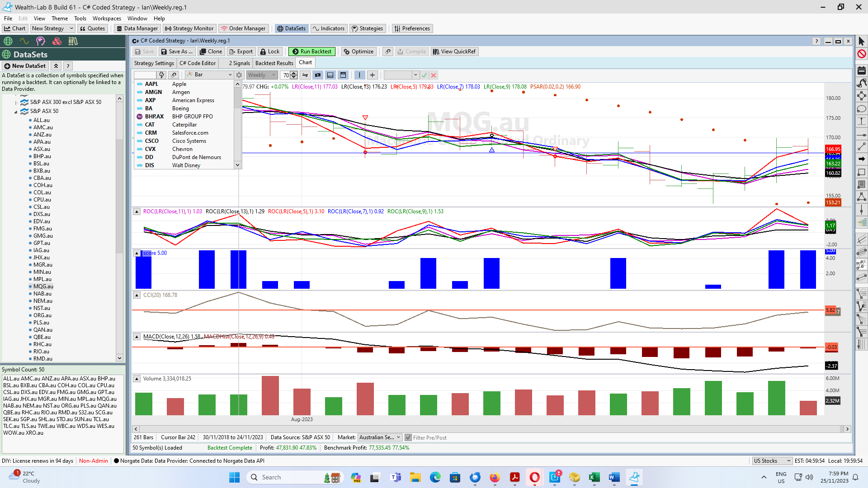Switch to Backtest Results tab
Screen dimensions: 868x488
tap(274, 63)
